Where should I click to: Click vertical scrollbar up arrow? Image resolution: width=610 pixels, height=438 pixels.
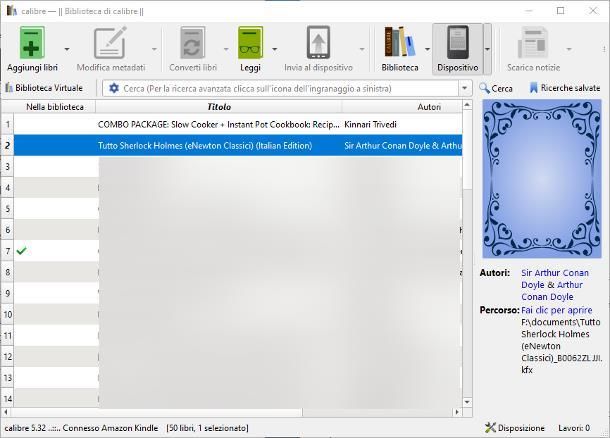coord(467,105)
